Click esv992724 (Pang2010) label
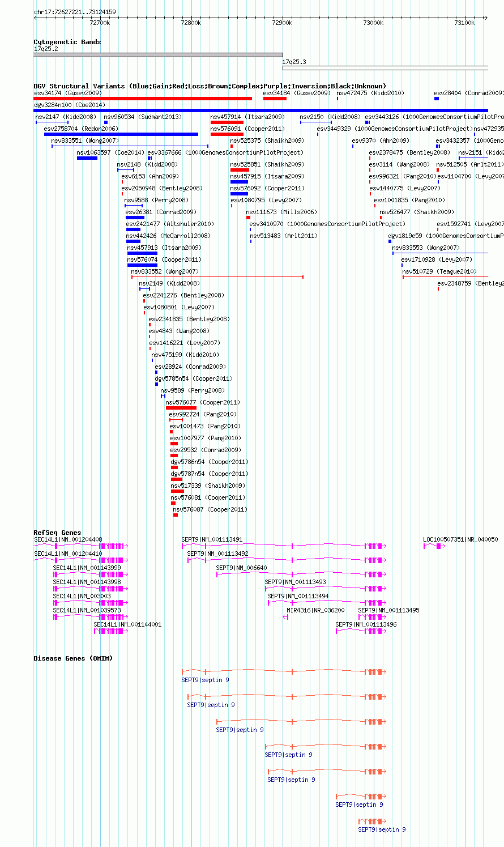 [203, 414]
